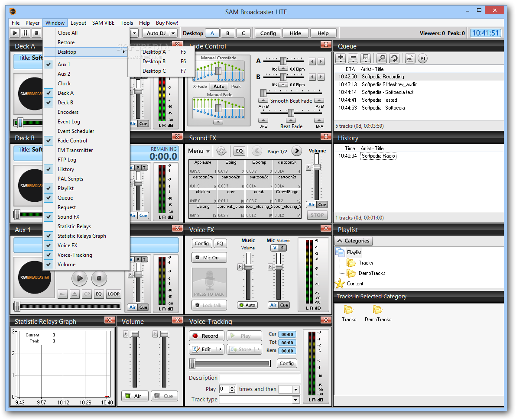Uncheck Fade Control in Window menu
This screenshot has height=420, width=516.
click(87, 141)
